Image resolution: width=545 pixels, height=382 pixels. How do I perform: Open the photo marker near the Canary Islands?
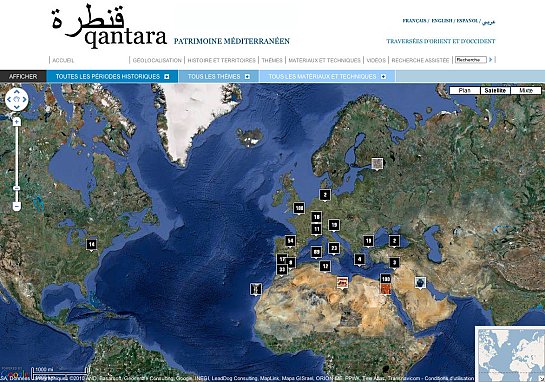256,289
